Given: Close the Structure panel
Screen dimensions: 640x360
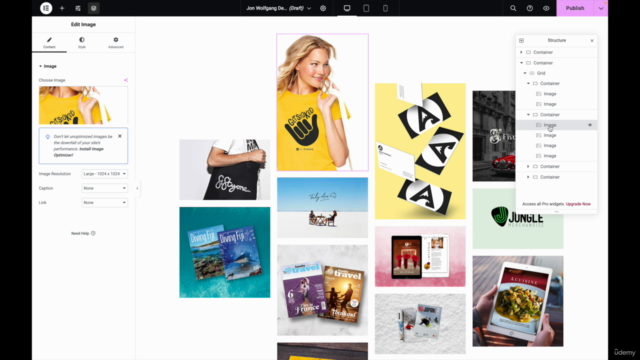Looking at the screenshot, I should [x=592, y=40].
